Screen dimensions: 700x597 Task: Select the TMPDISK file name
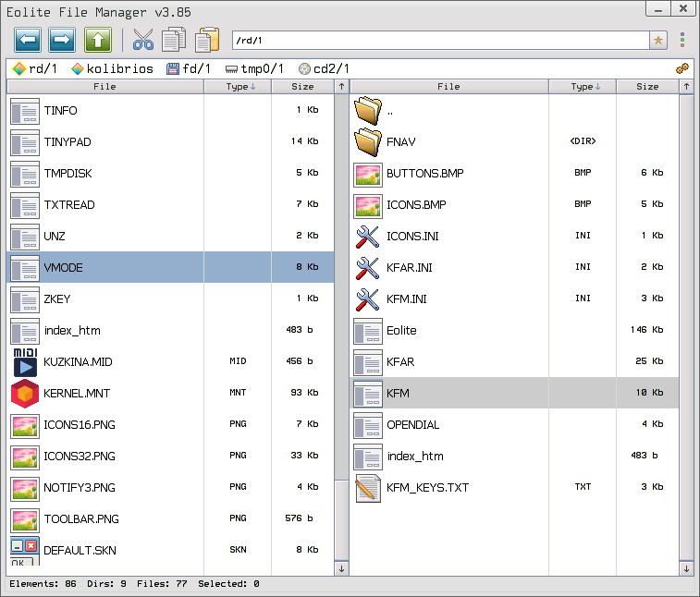[68, 174]
